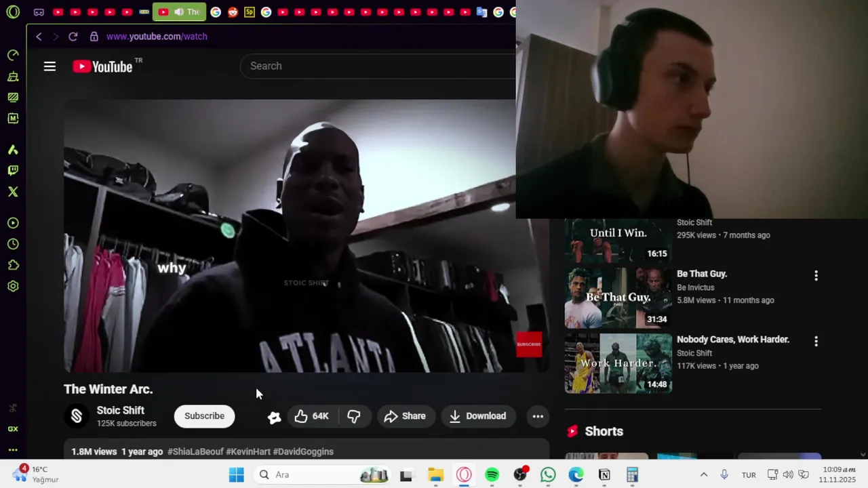Click the Be Invictus channel name
868x488 pixels.
pos(695,287)
